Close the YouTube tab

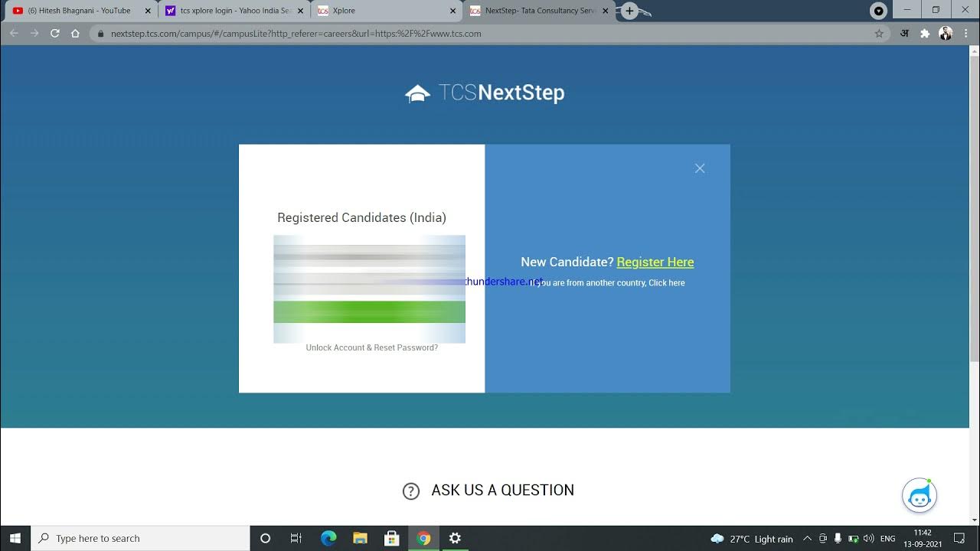(148, 11)
